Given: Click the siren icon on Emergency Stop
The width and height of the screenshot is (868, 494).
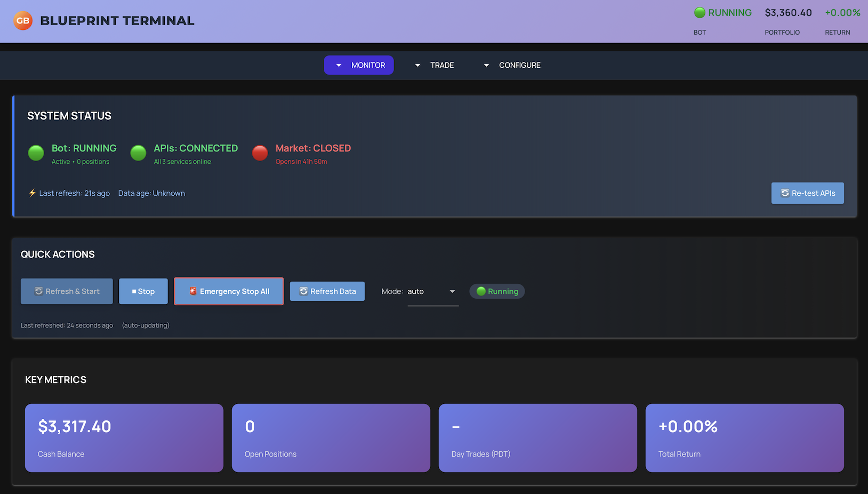Looking at the screenshot, I should [x=193, y=291].
